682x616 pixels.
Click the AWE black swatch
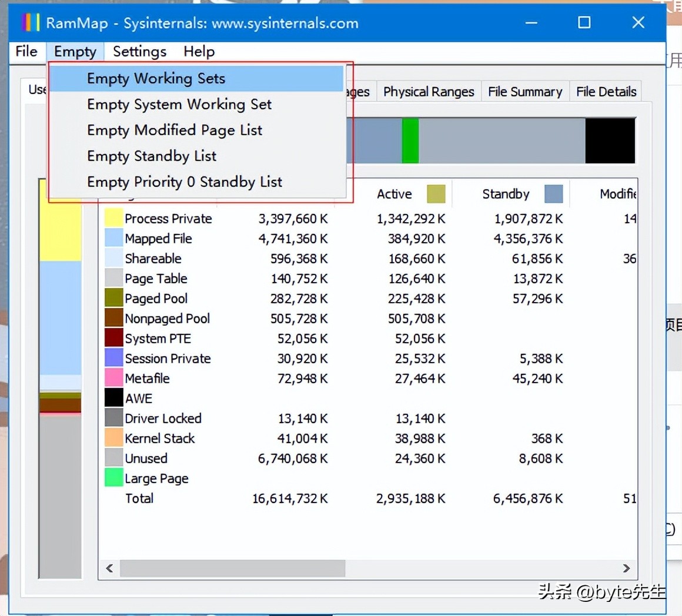point(113,398)
